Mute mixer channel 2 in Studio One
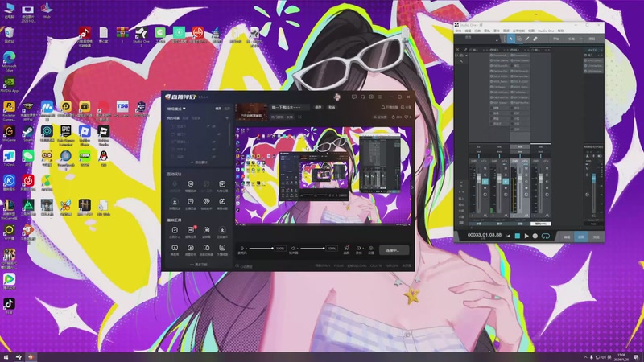The width and height of the screenshot is (644, 362). tap(506, 168)
